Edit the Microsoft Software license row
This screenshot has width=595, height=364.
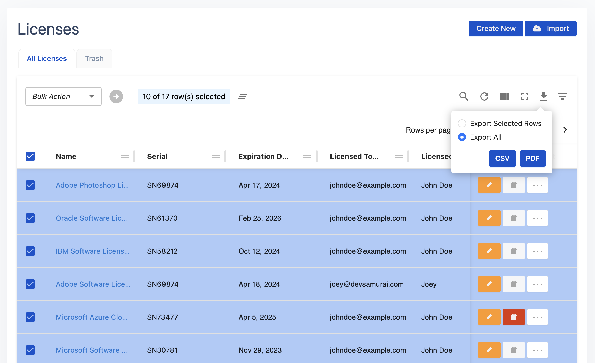[x=489, y=350]
